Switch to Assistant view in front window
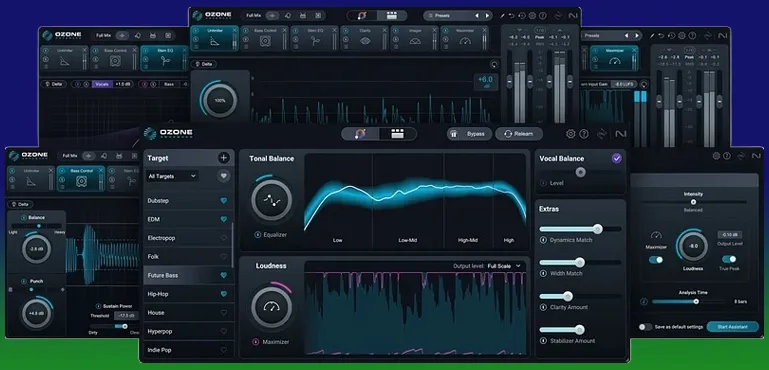The image size is (769, 370). (360, 133)
